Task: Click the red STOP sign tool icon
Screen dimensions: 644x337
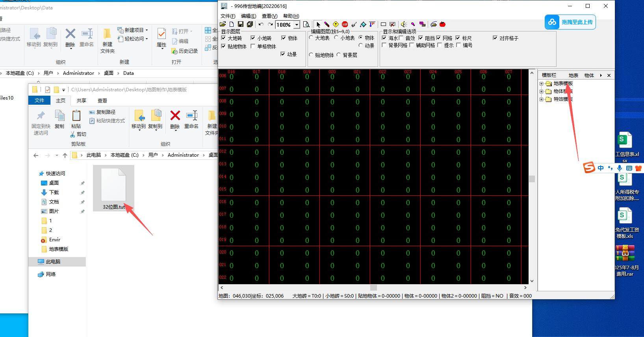Action: tap(345, 24)
